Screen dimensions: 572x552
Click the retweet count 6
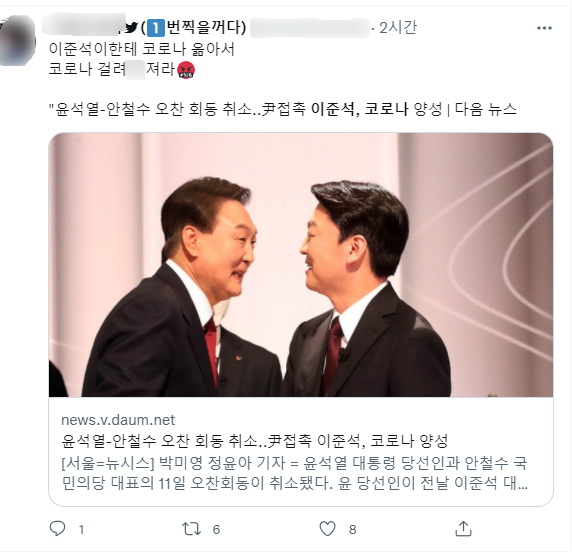[x=216, y=529]
